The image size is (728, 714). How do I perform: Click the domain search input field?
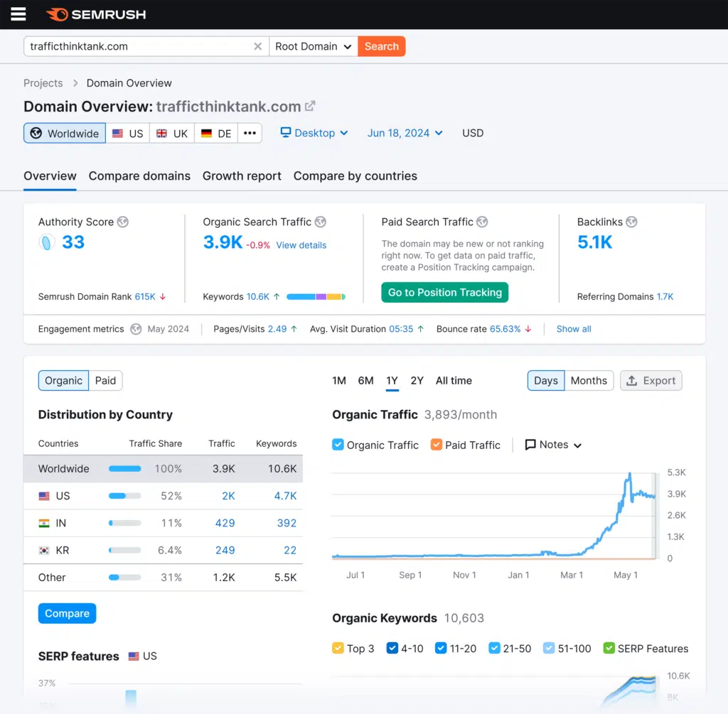coord(139,47)
